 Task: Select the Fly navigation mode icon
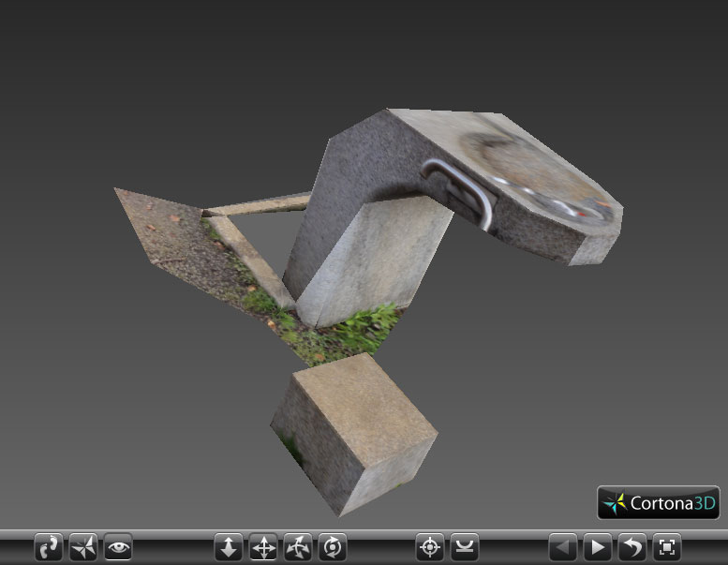pyautogui.click(x=83, y=547)
